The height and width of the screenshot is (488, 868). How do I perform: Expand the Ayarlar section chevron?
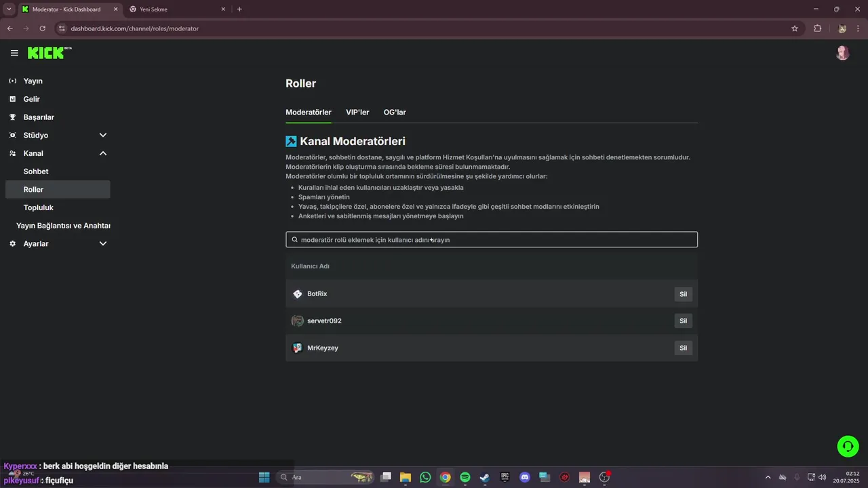103,244
